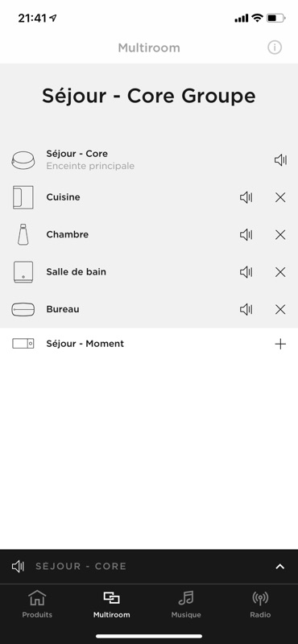The image size is (298, 644).
Task: Tap the Bureau speaker volume icon
Action: click(x=246, y=309)
